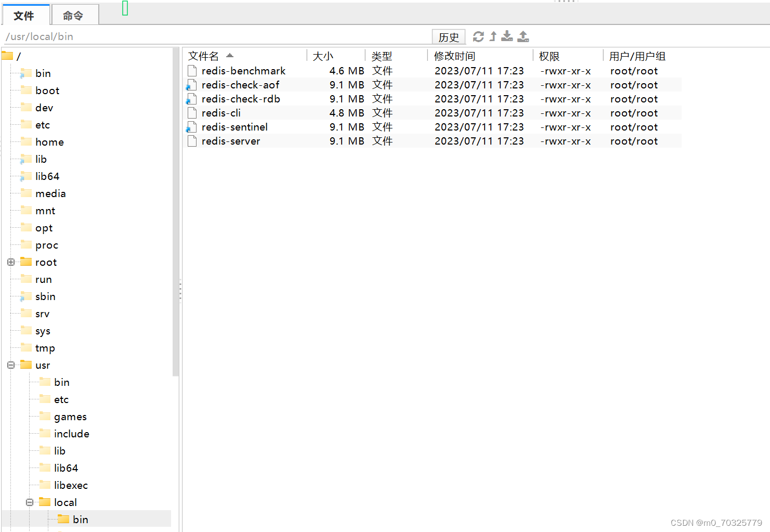The height and width of the screenshot is (532, 770).
Task: Click the redis-server file icon
Action: pyautogui.click(x=191, y=140)
